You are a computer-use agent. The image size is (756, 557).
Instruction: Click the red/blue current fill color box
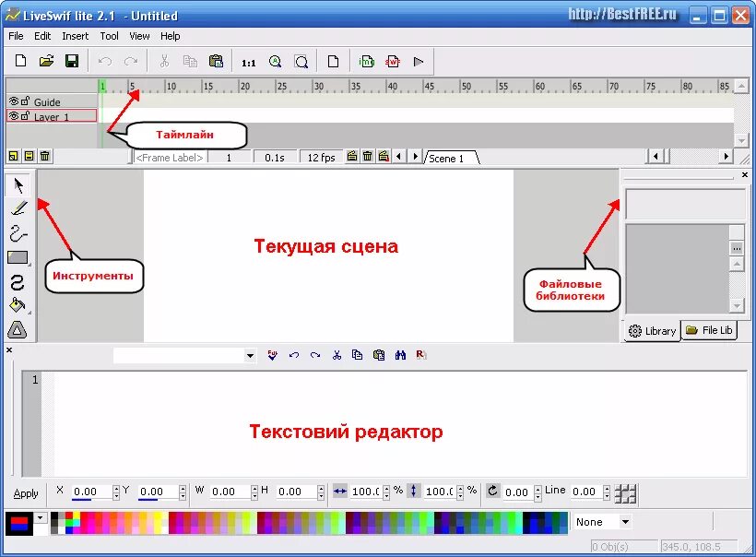[19, 523]
